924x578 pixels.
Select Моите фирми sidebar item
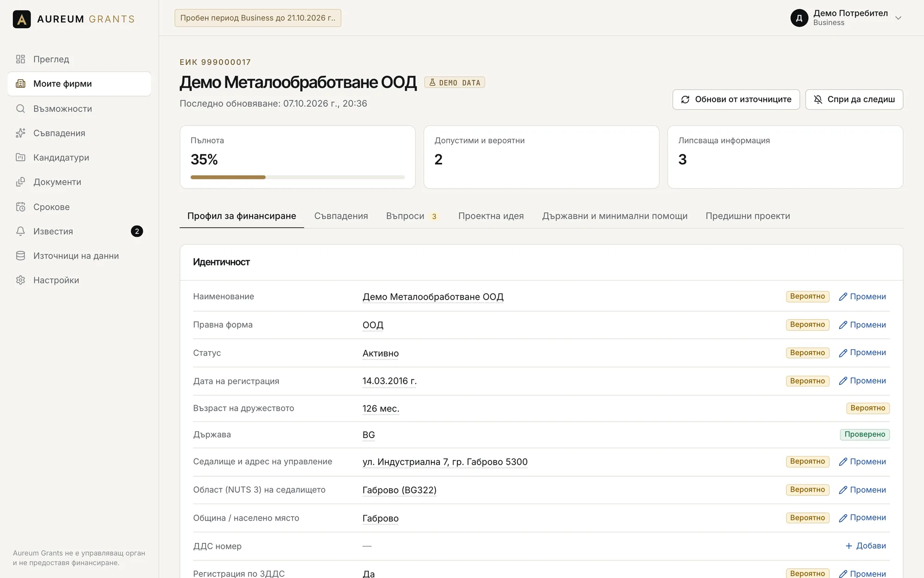tap(79, 84)
